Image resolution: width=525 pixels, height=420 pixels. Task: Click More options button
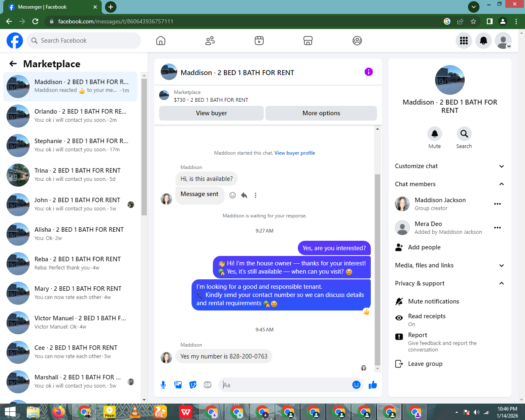tap(321, 113)
